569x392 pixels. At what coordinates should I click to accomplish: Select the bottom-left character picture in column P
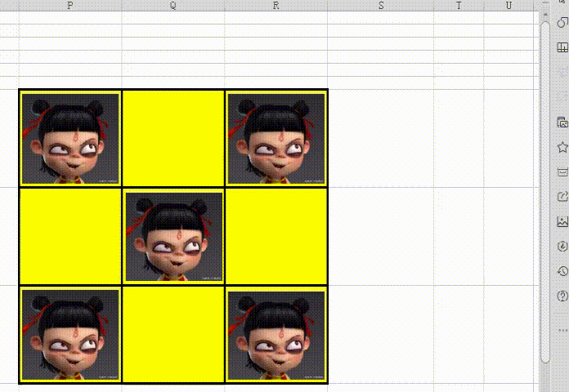tap(70, 334)
